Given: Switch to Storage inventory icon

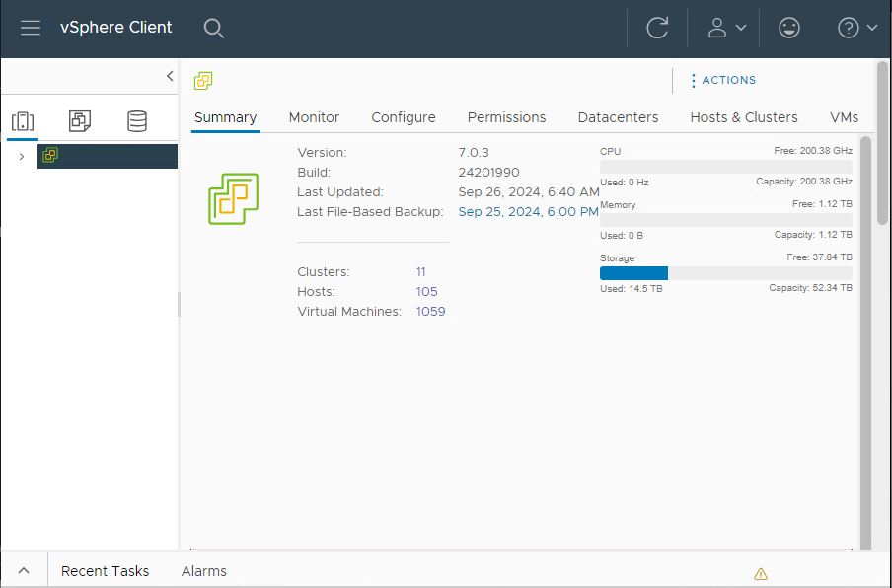Looking at the screenshot, I should point(137,121).
